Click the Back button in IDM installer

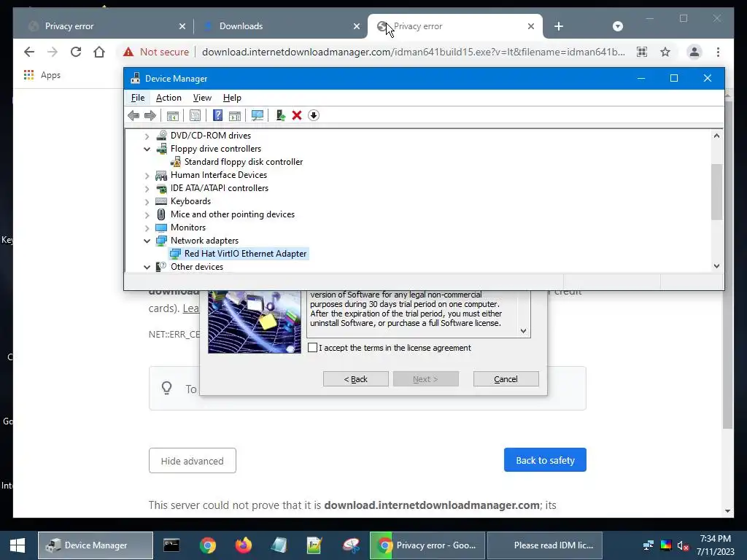[355, 379]
